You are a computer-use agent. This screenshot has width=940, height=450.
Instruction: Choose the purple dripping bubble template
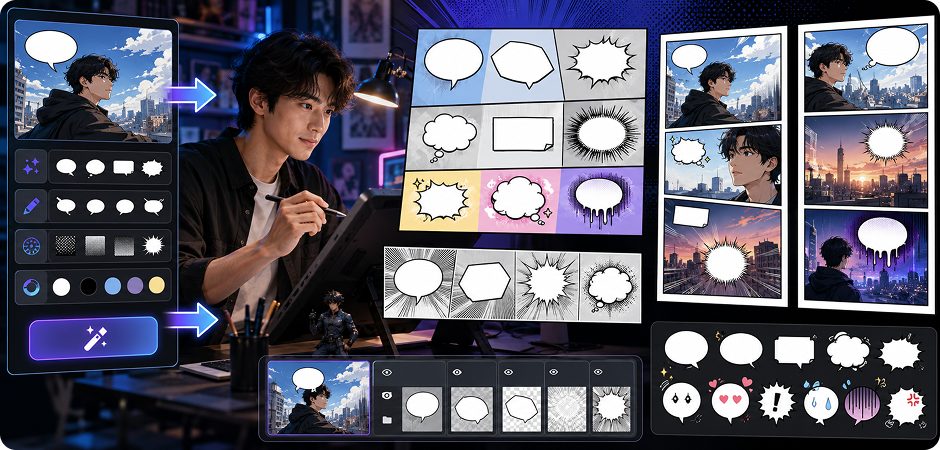[x=599, y=201]
